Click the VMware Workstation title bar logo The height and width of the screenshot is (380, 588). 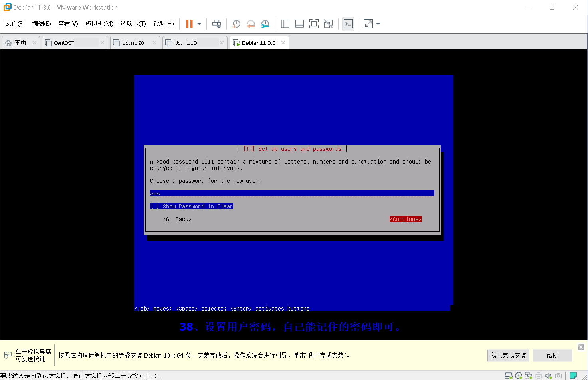tap(7, 7)
